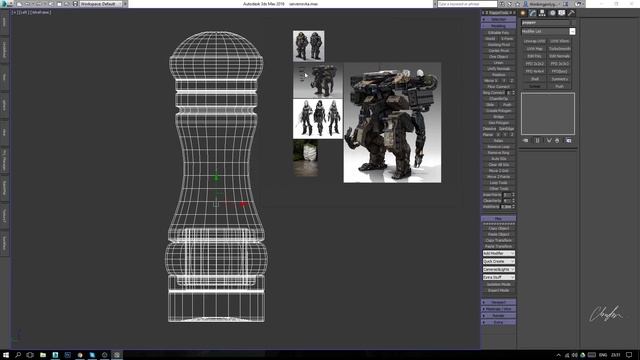Open the Cameras&Lights dropdown
This screenshot has height=360, width=640.
pos(498,270)
